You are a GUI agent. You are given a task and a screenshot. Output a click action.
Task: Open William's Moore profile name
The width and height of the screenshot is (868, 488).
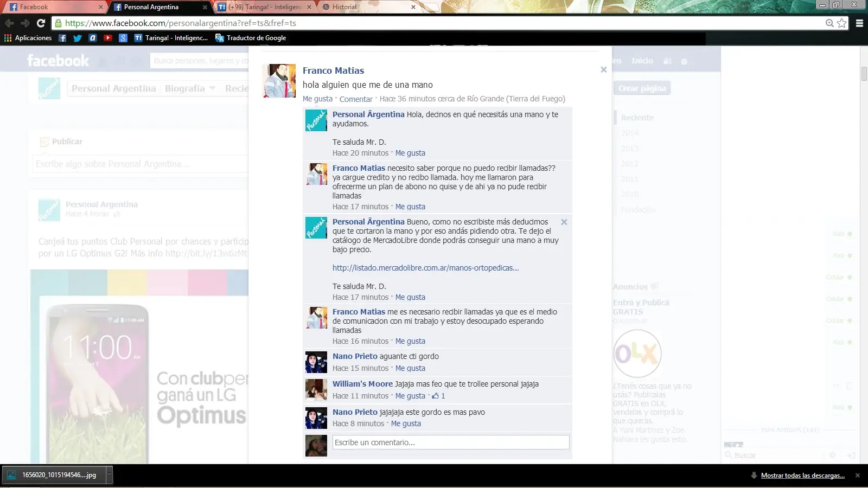click(362, 384)
